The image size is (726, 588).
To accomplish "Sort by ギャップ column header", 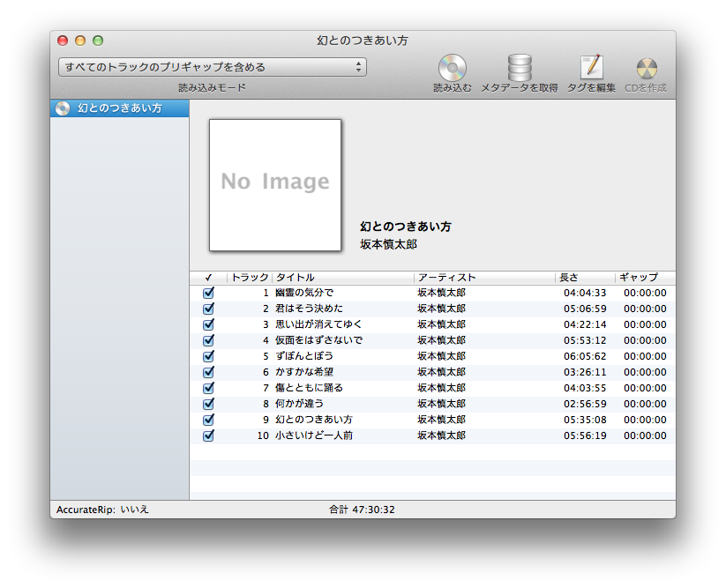I will 646,278.
